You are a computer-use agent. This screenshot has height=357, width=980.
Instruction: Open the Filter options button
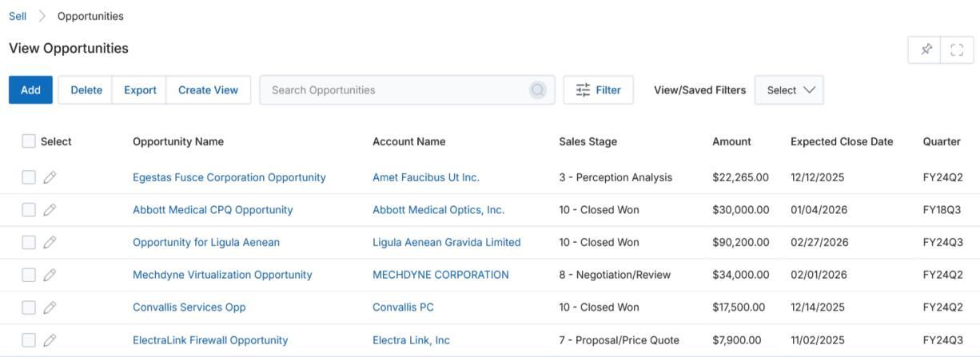(x=599, y=90)
